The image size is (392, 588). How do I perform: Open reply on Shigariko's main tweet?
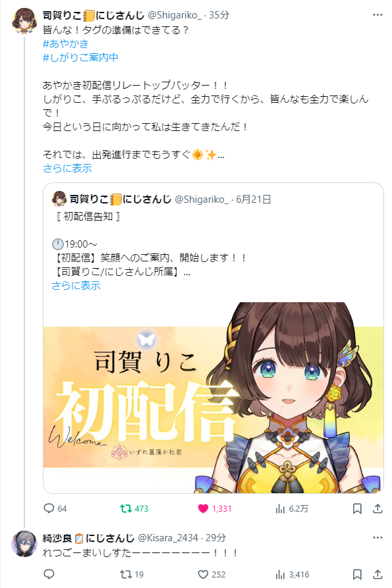[x=55, y=508]
